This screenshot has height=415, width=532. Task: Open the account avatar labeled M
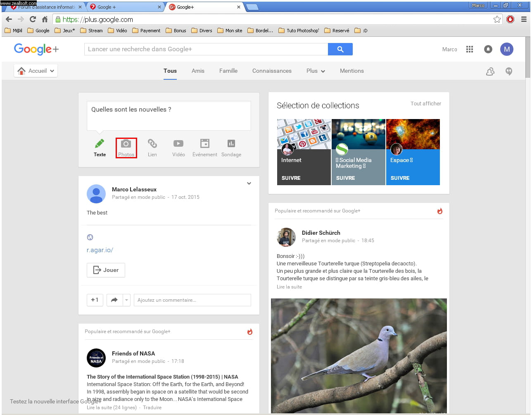(507, 49)
